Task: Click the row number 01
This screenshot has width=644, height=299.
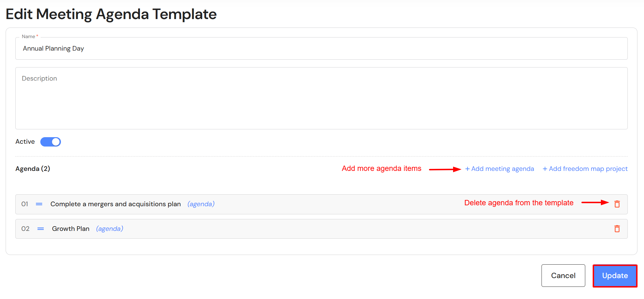Action: tap(25, 204)
